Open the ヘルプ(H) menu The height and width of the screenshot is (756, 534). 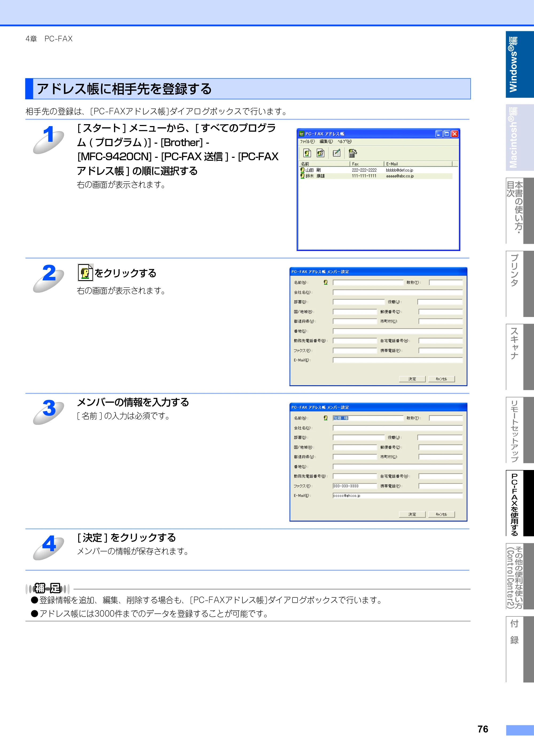click(x=345, y=142)
